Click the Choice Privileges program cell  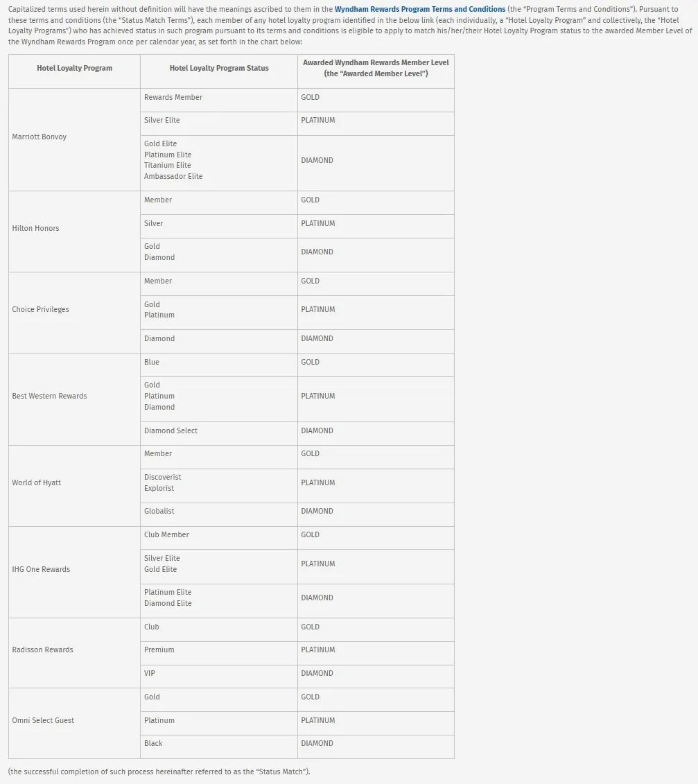pyautogui.click(x=41, y=309)
